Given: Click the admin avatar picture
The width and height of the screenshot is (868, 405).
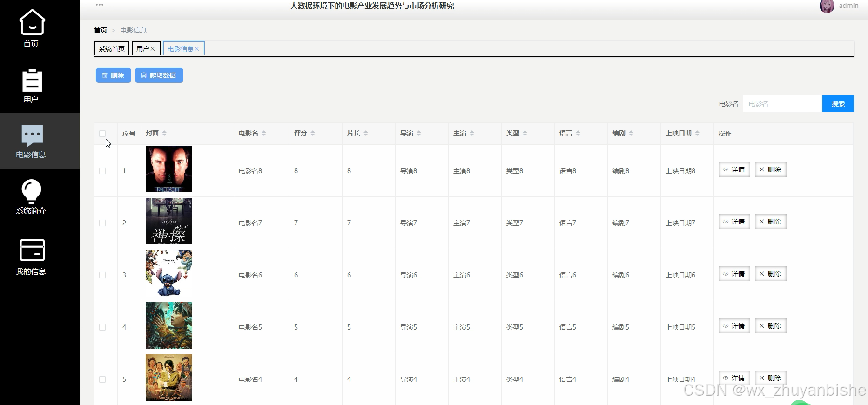Looking at the screenshot, I should (827, 6).
